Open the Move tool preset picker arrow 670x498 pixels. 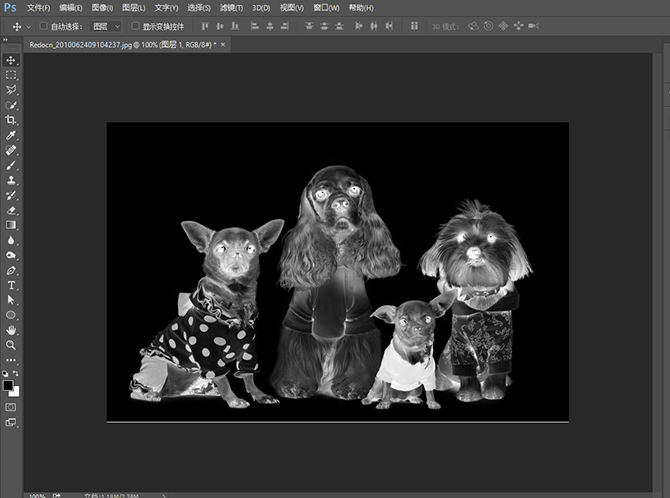pyautogui.click(x=29, y=27)
